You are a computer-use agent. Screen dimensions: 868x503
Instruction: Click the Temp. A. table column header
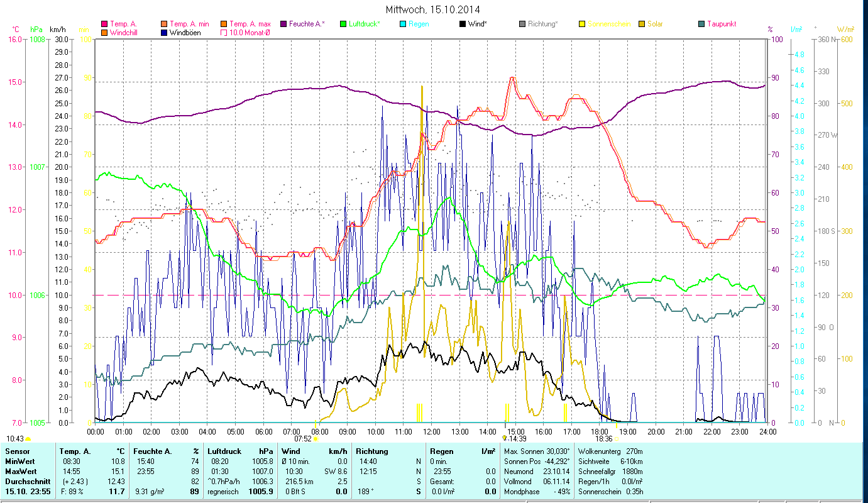tap(75, 451)
